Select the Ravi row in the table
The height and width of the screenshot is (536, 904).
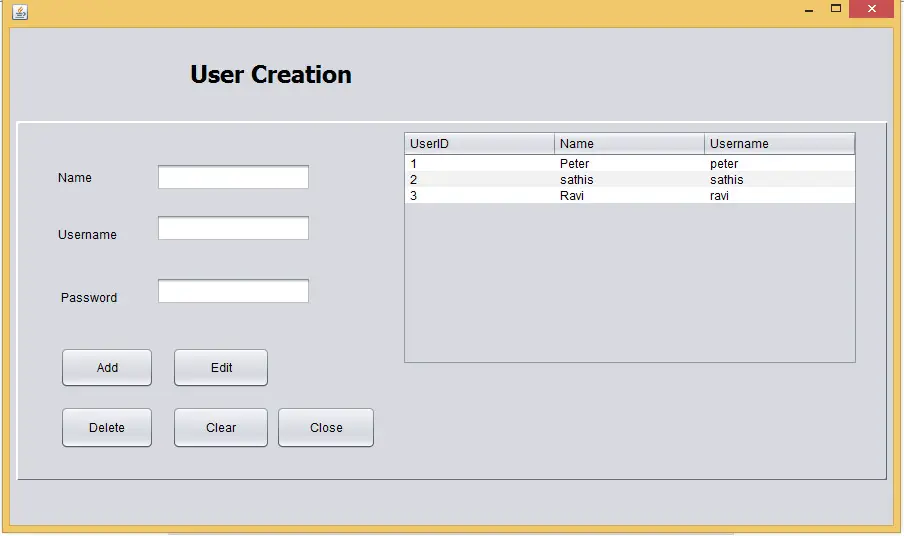630,196
